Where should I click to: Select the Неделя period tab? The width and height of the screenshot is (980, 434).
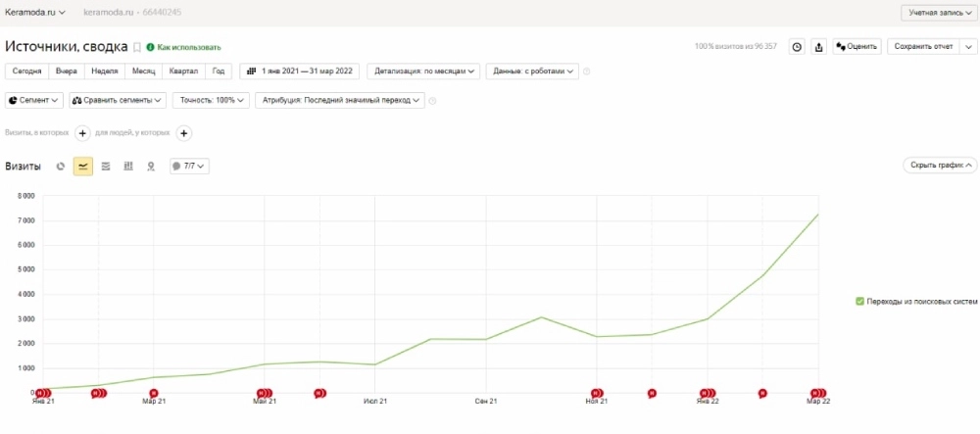click(105, 72)
